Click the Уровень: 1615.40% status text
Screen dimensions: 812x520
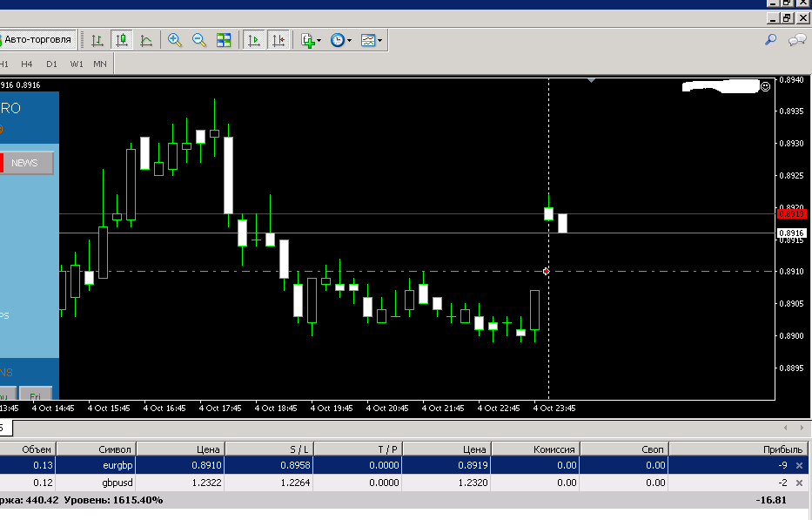(x=113, y=500)
